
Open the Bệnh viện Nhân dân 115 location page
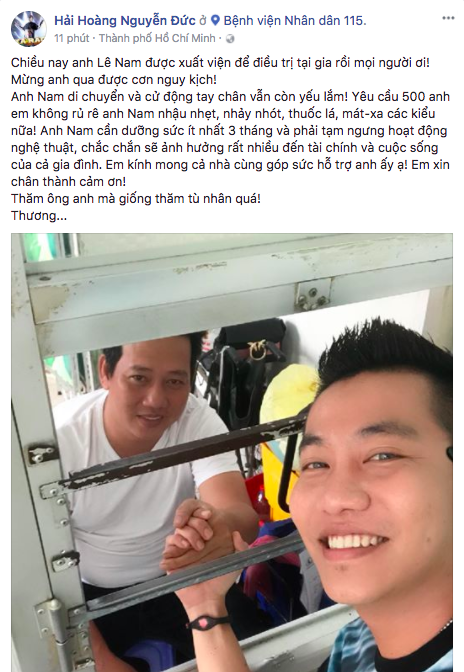click(295, 20)
